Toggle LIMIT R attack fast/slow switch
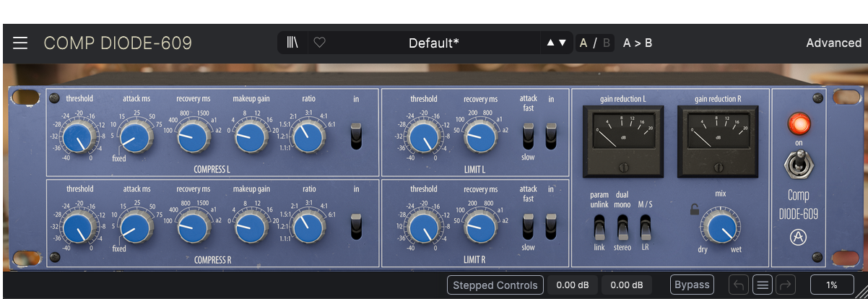 tap(529, 227)
